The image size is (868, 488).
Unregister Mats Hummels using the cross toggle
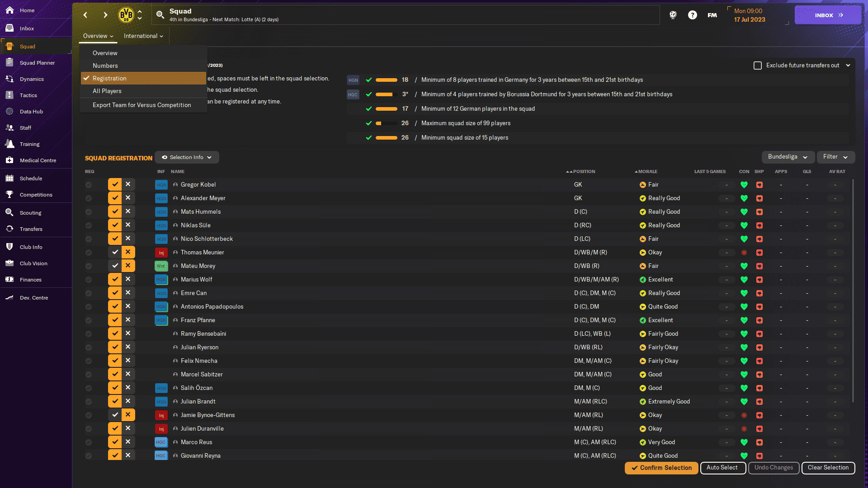128,211
